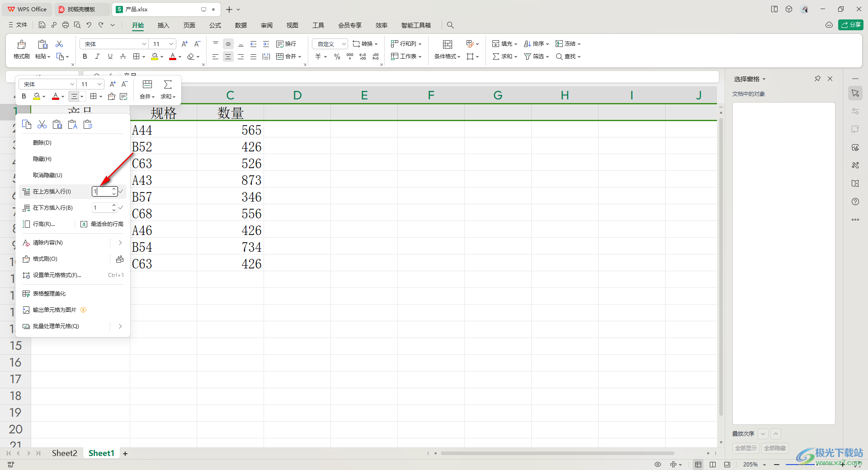Open the 文件 menu button
The height and width of the screenshot is (470, 868).
point(18,25)
